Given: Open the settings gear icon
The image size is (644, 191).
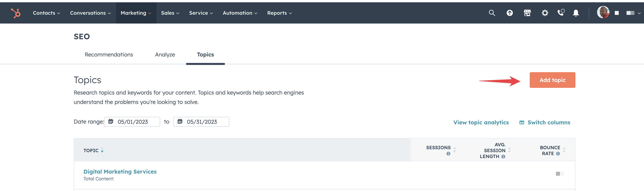Looking at the screenshot, I should coord(545,13).
